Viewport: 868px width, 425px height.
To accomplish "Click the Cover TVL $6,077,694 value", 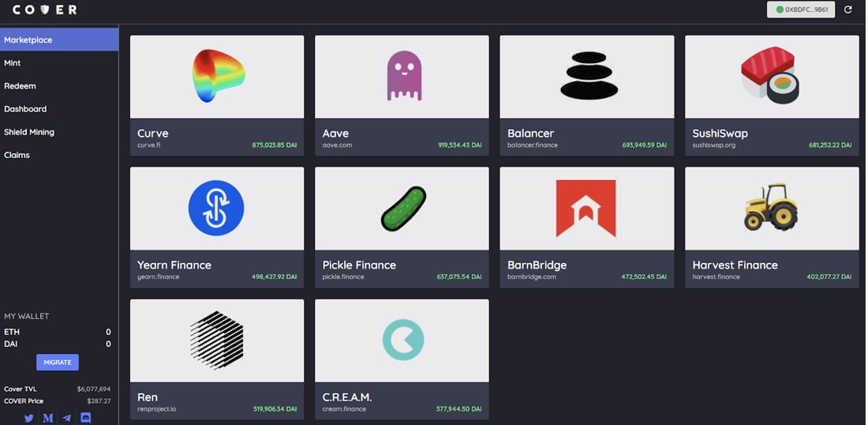I will click(94, 389).
